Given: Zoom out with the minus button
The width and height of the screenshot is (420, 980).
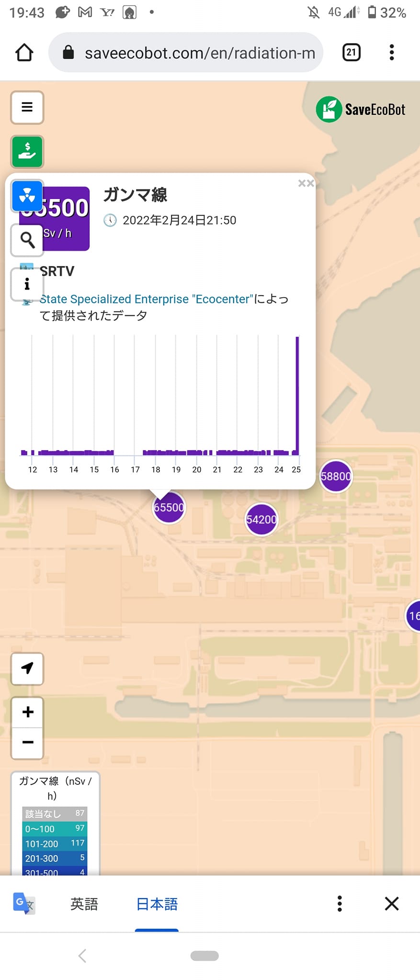Looking at the screenshot, I should (x=27, y=743).
